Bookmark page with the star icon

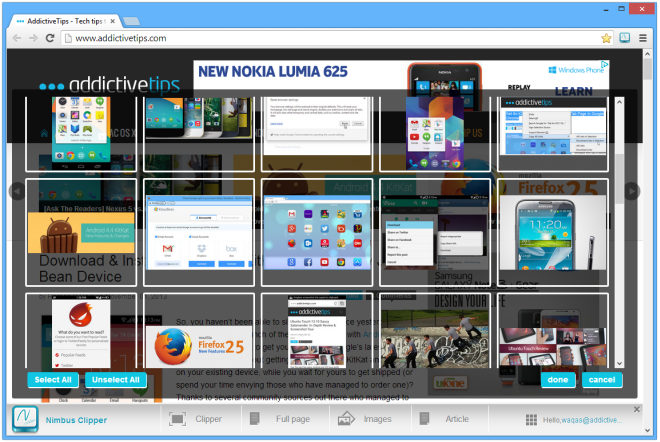[x=606, y=38]
